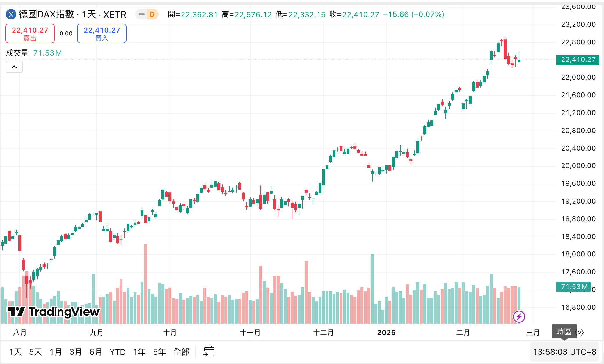Select the 1天 time range

tap(15, 352)
